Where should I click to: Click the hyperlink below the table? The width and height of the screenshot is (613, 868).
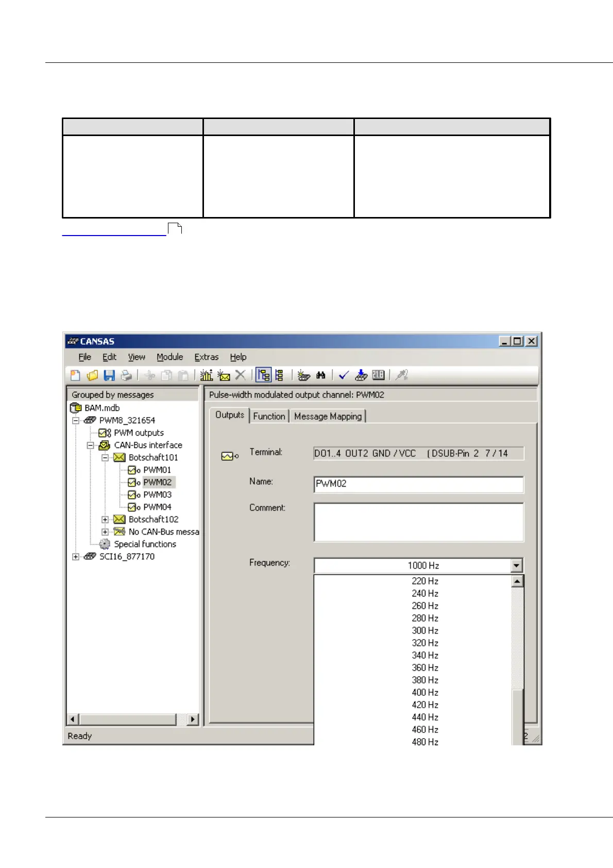tap(114, 230)
